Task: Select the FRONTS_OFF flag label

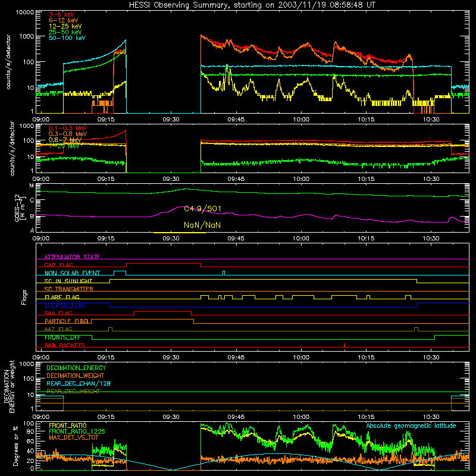Action: pos(62,337)
